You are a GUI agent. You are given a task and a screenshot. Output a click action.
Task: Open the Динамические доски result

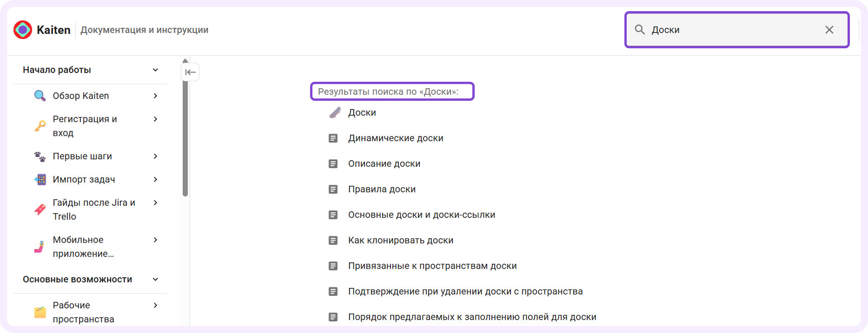coord(396,138)
